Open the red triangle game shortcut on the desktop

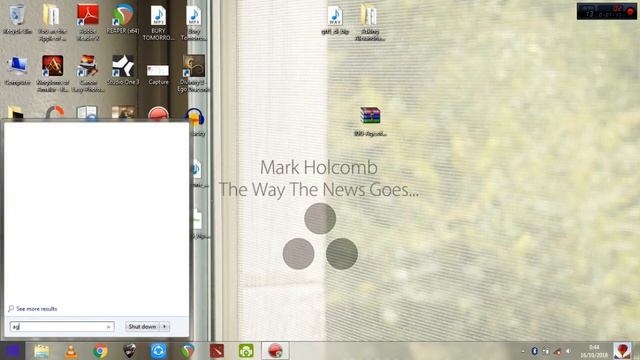coord(53,73)
